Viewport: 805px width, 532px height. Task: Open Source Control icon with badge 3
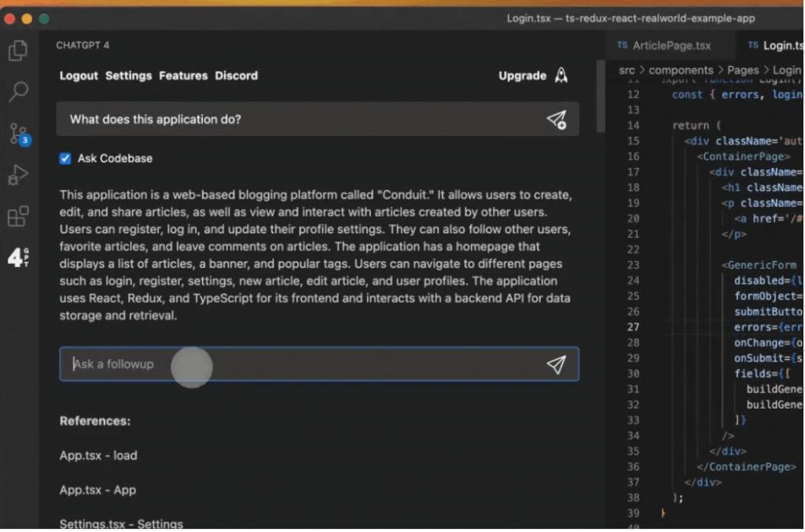[x=20, y=134]
